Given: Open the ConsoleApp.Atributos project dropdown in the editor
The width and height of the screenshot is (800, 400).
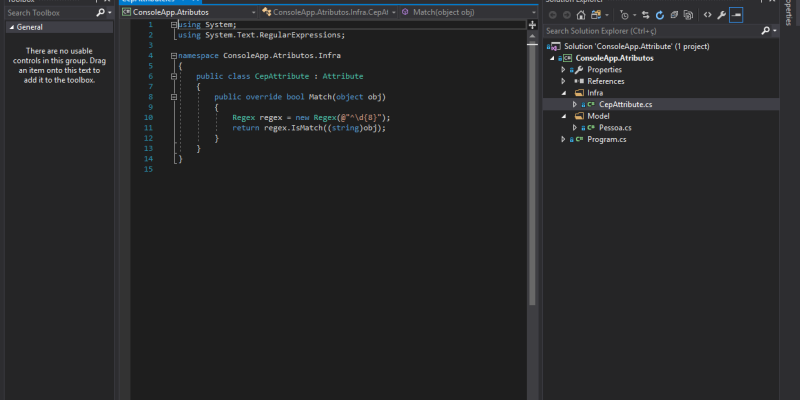Looking at the screenshot, I should pyautogui.click(x=185, y=12).
